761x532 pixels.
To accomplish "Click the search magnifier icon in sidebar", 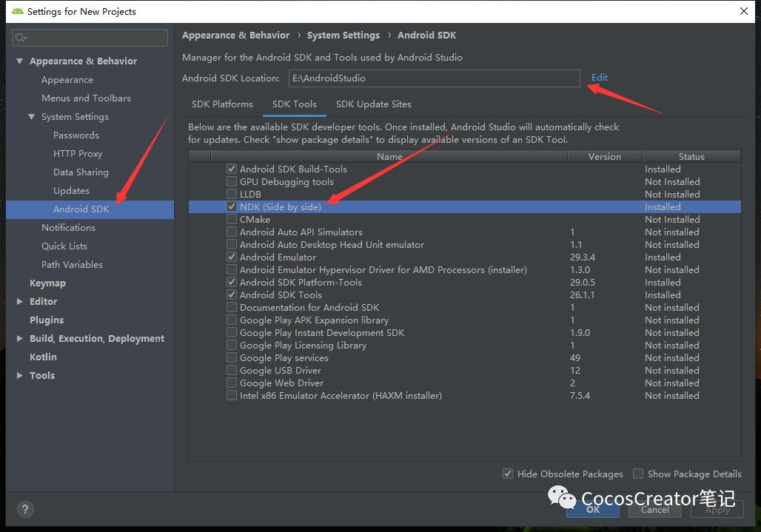I will [21, 38].
